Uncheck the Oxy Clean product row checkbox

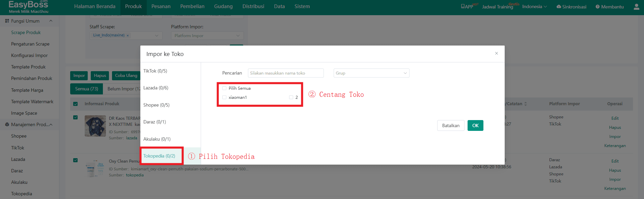(x=76, y=160)
